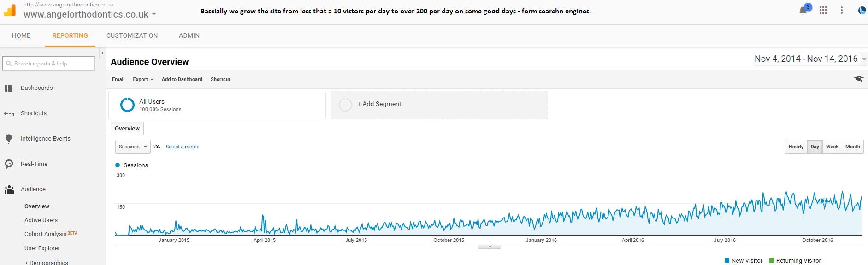Click the graduation cap education icon
The width and height of the screenshot is (868, 265).
859,79
